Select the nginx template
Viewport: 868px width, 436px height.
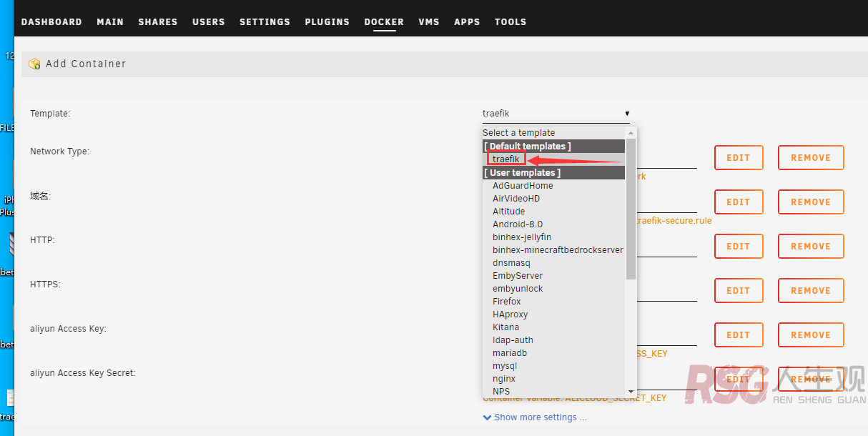pyautogui.click(x=553, y=379)
